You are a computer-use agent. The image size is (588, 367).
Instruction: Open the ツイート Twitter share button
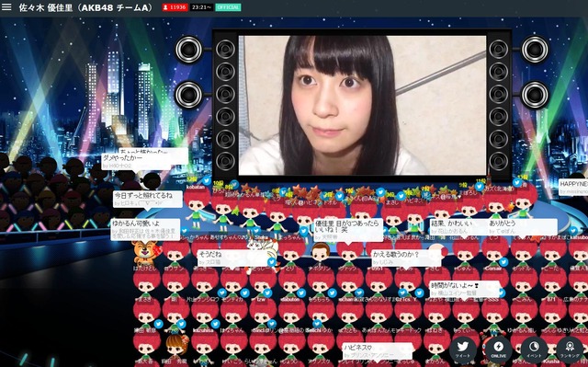(x=463, y=350)
